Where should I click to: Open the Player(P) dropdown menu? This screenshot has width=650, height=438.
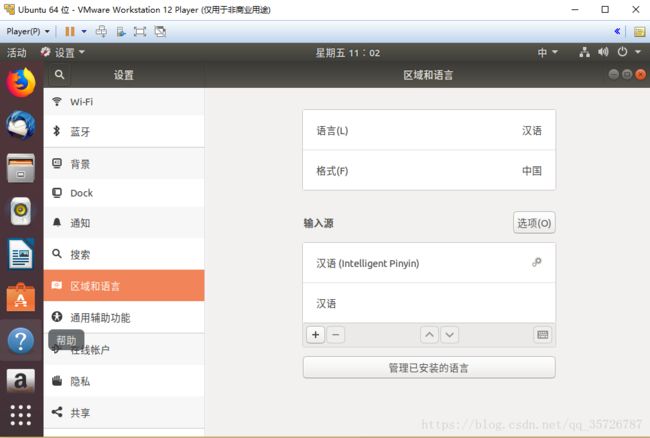click(x=28, y=31)
